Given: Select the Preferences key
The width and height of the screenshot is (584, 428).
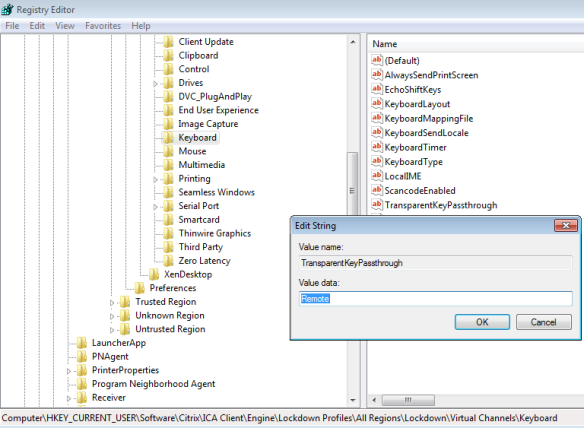Looking at the screenshot, I should (x=173, y=288).
